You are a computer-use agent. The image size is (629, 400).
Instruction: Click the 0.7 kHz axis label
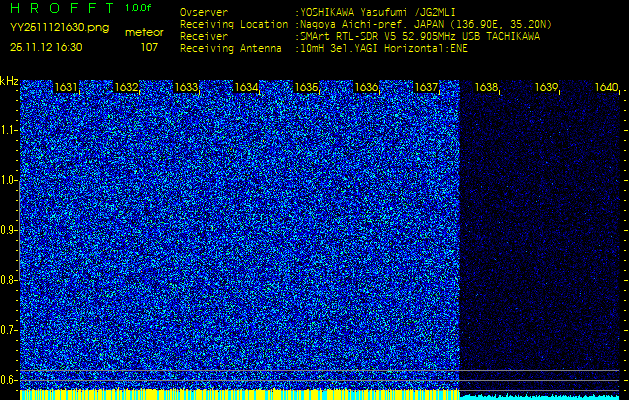click(8, 330)
